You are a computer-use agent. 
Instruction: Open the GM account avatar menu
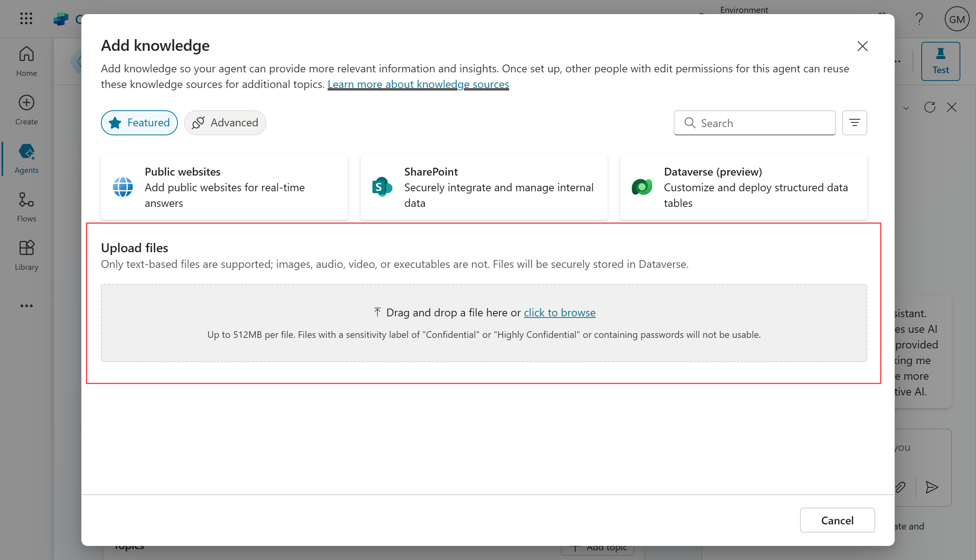(x=956, y=19)
